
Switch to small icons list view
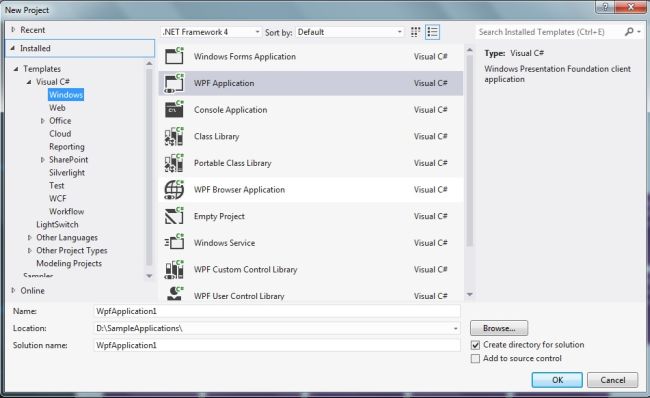[x=432, y=32]
